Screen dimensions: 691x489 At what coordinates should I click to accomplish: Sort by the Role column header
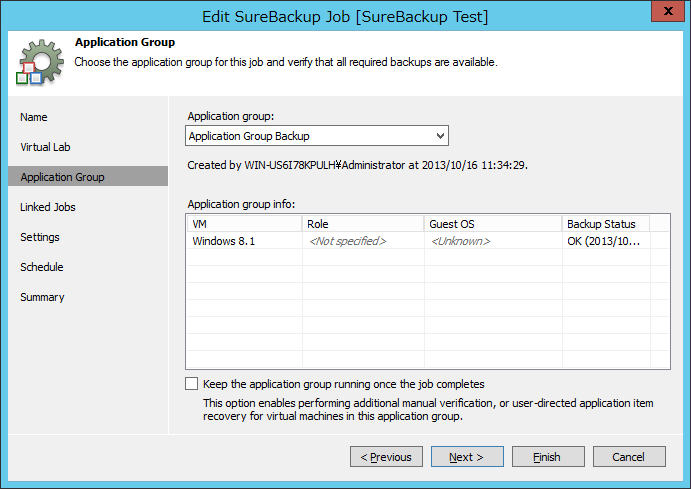(x=362, y=224)
